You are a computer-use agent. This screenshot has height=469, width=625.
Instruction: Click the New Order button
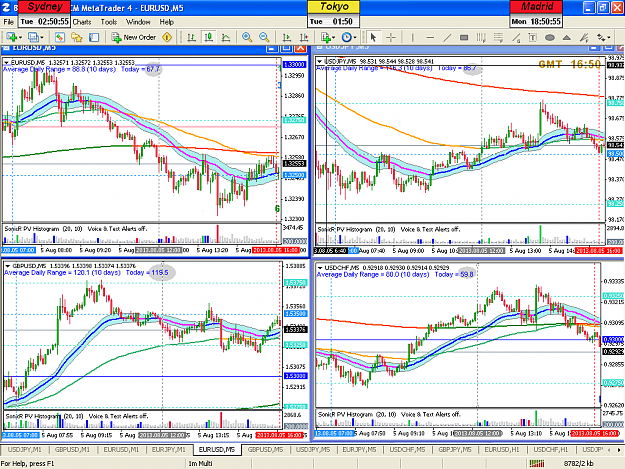134,37
